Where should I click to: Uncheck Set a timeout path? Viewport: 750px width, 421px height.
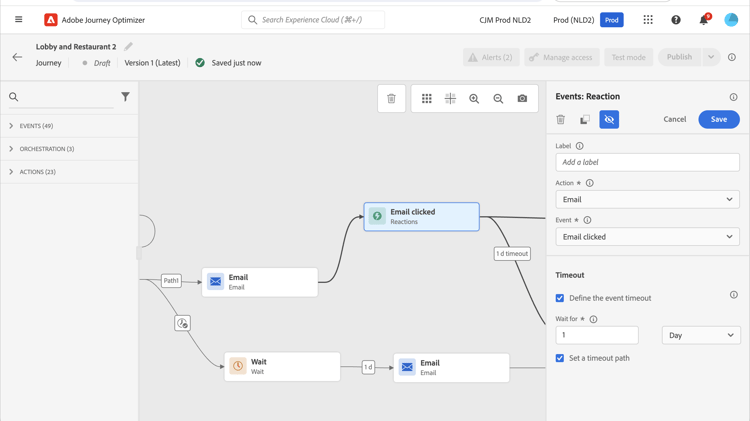[560, 358]
